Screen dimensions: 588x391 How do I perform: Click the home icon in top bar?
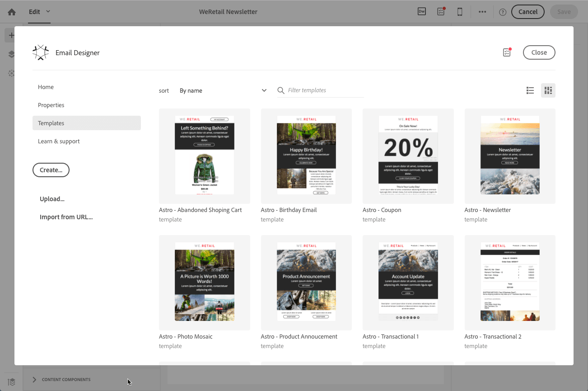click(12, 12)
